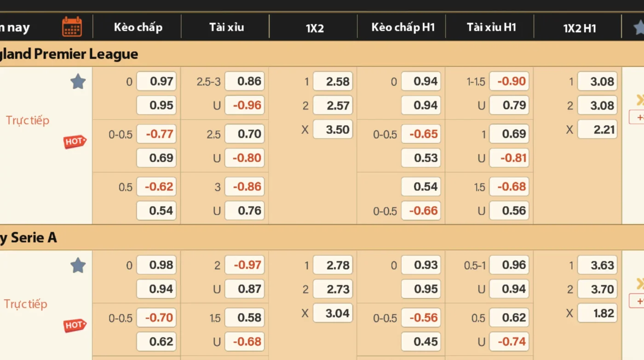Screen dimensions: 644x360
Task: Choose first-half under odds 0.56
Action: [x=509, y=211]
